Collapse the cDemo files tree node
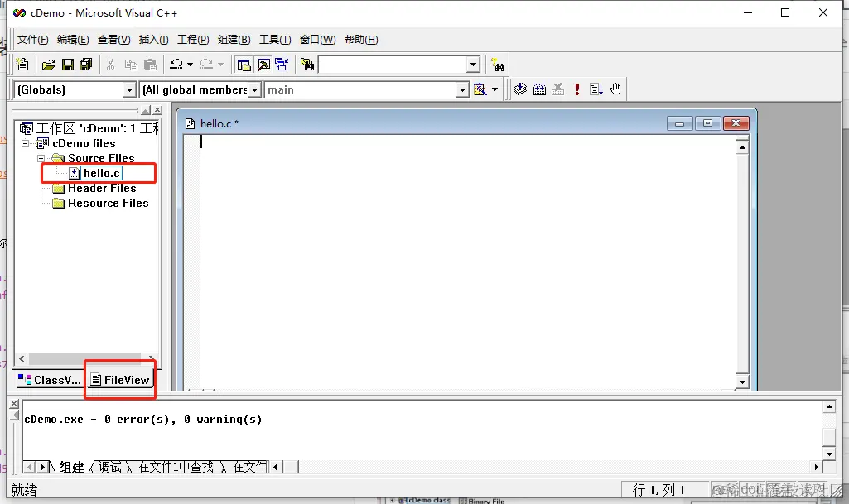849x504 pixels. coord(25,143)
